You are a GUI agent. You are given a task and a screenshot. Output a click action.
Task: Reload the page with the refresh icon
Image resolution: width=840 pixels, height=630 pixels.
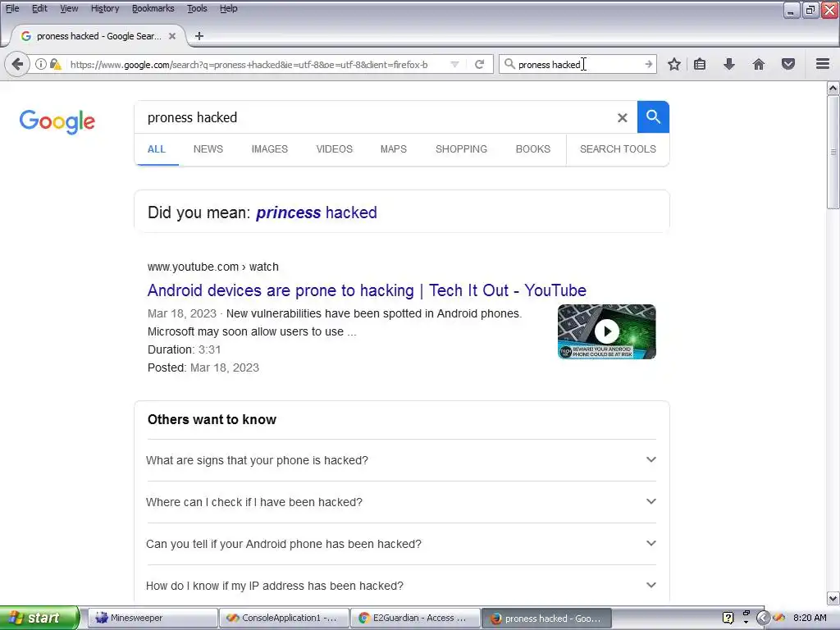coord(479,64)
